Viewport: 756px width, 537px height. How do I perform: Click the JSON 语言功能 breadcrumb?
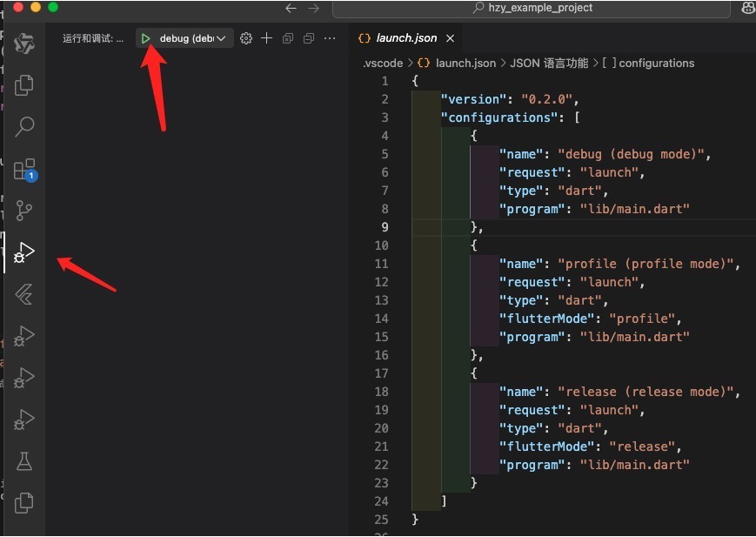pos(549,64)
